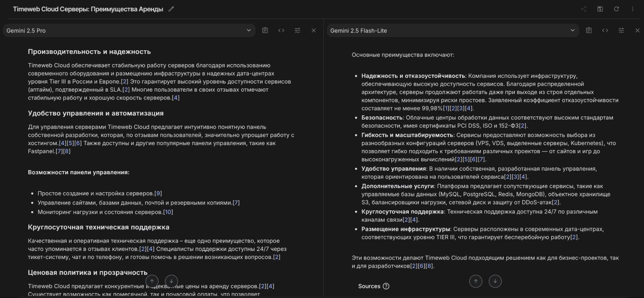Click down arrow button in right panel

click(495, 281)
